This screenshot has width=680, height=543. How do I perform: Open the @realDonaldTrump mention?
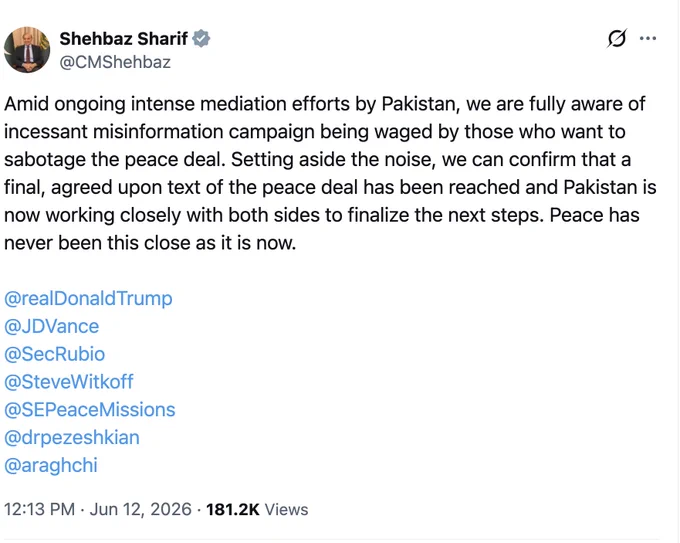click(x=88, y=299)
